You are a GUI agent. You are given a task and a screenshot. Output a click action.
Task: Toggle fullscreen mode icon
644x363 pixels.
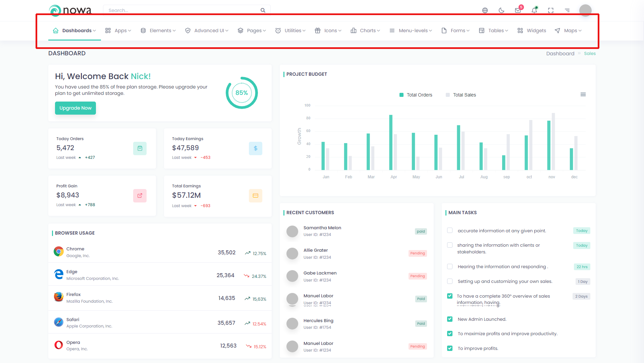pos(551,10)
